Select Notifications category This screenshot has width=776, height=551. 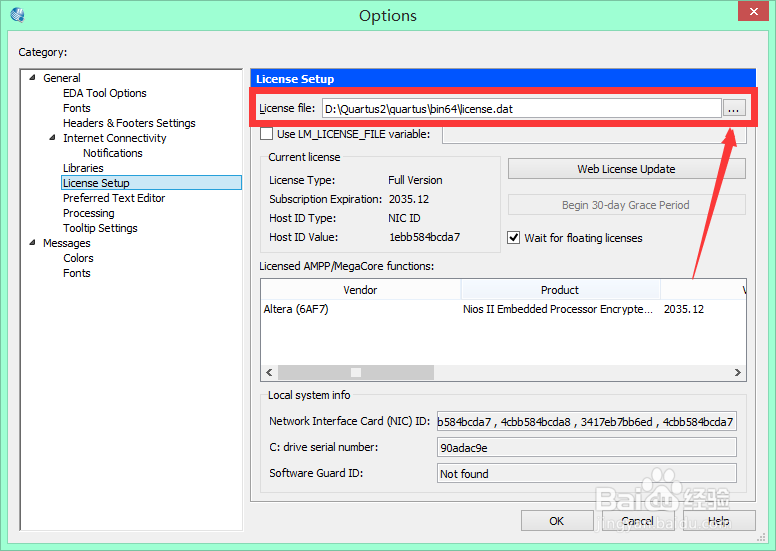112,153
